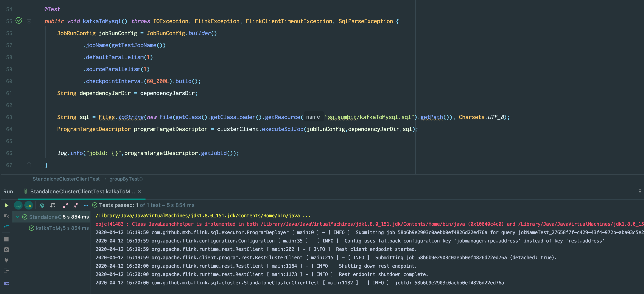The height and width of the screenshot is (294, 644).
Task: Collapse all test tree nodes
Action: (76, 205)
